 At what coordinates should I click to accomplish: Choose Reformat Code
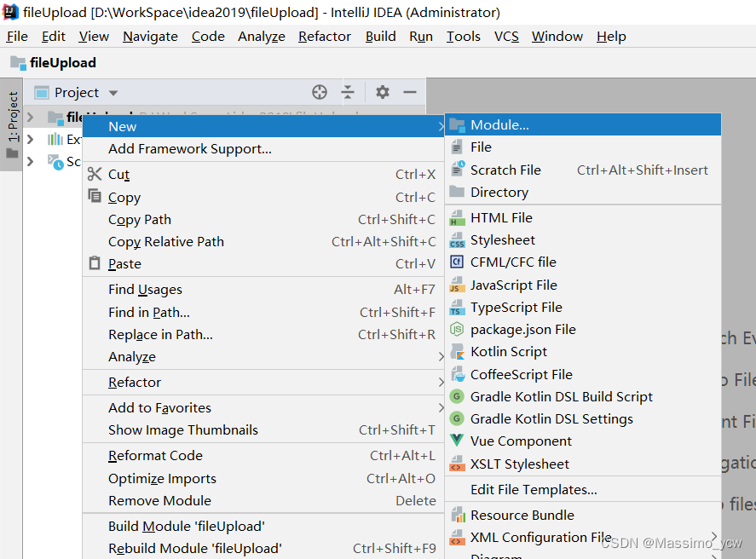click(x=263, y=456)
